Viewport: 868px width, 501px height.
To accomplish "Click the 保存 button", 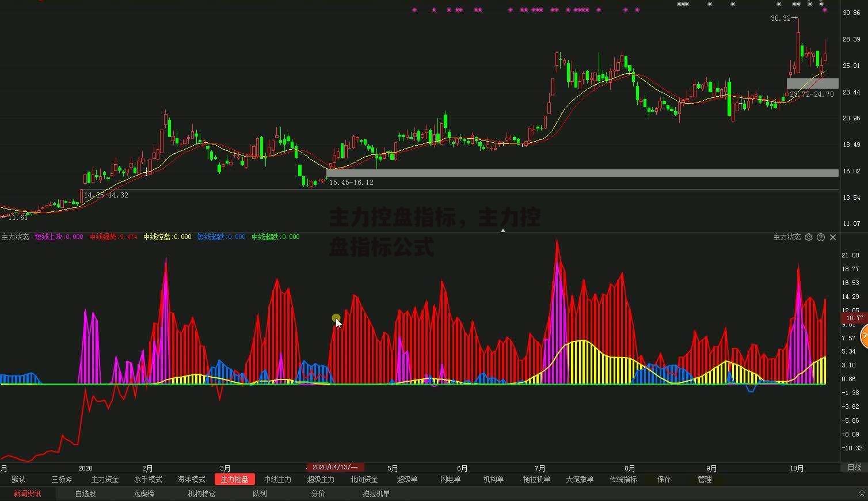I will (x=664, y=479).
